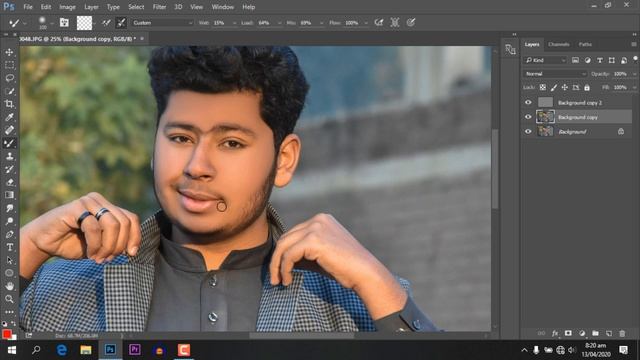The height and width of the screenshot is (360, 640).
Task: Select the Pen tool
Action: pyautogui.click(x=9, y=234)
